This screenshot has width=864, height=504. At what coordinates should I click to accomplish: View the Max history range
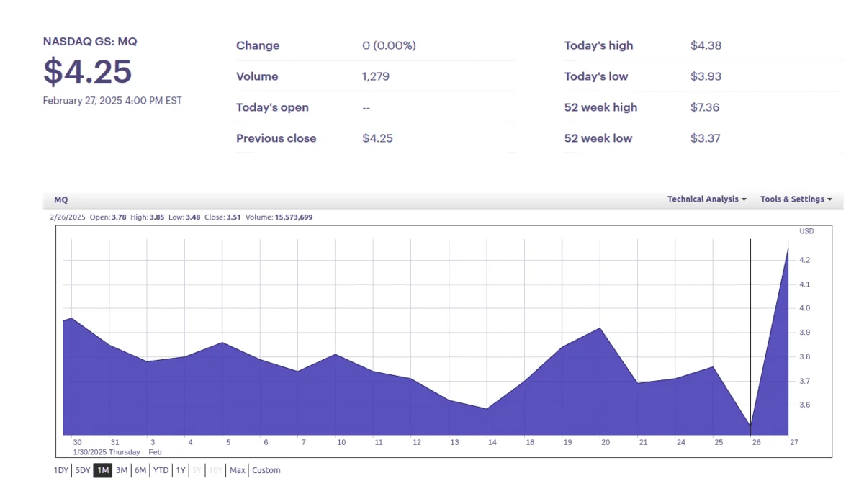pyautogui.click(x=238, y=471)
